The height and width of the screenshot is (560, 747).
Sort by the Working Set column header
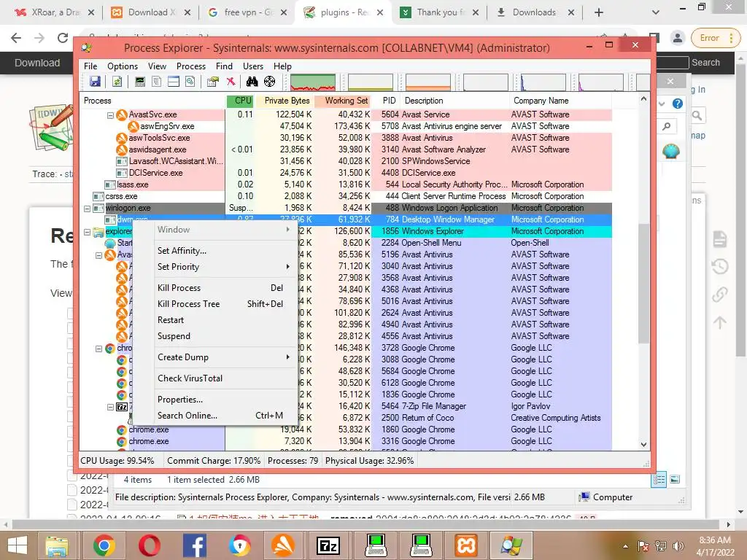pos(343,101)
